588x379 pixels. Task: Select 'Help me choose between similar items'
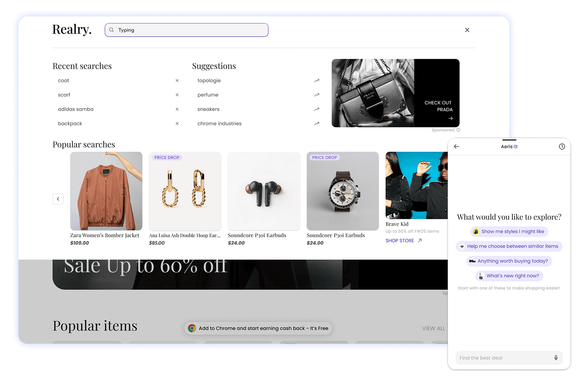coord(509,247)
